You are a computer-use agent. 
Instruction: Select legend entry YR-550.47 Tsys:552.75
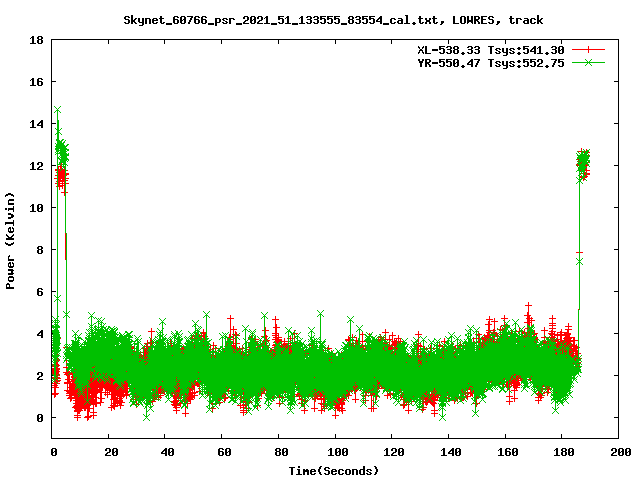pos(491,63)
